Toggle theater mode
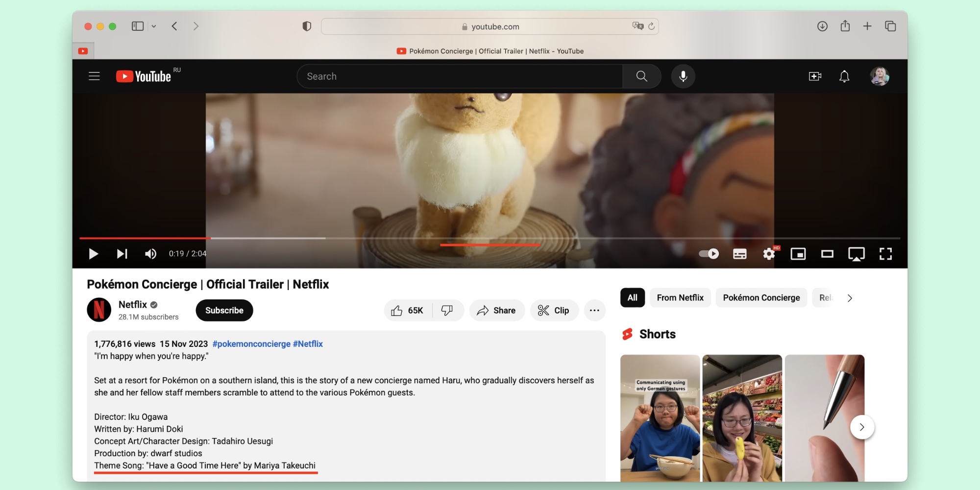 pyautogui.click(x=827, y=254)
